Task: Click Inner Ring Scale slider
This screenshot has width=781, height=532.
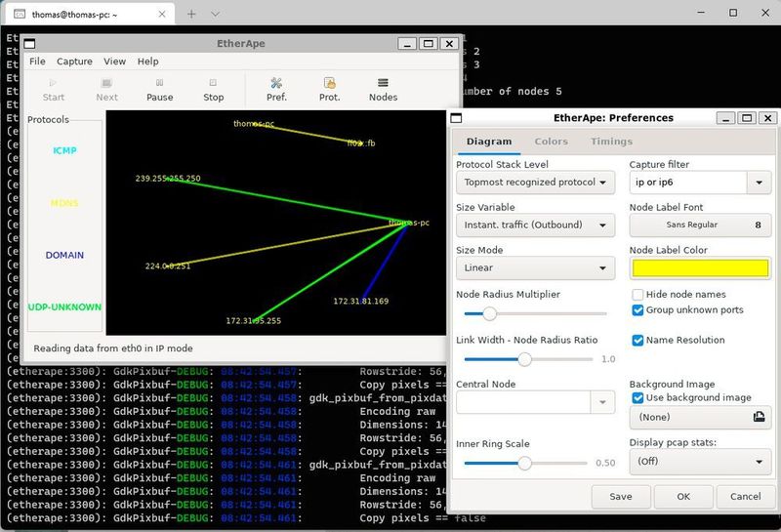Action: click(x=525, y=464)
